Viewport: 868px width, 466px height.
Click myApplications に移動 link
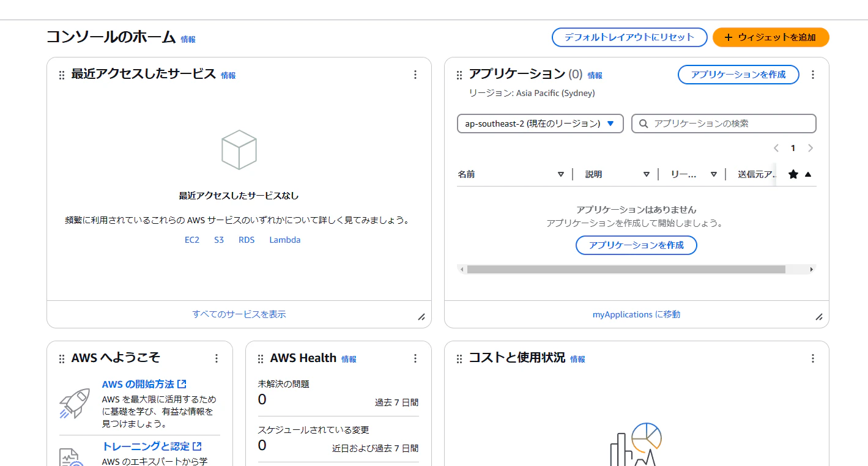tap(636, 314)
